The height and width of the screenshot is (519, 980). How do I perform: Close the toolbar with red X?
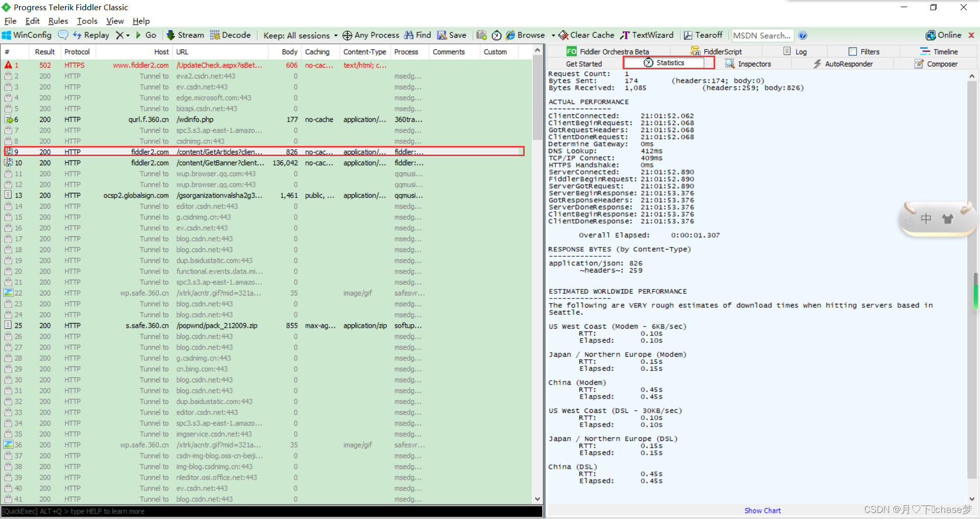pyautogui.click(x=971, y=35)
